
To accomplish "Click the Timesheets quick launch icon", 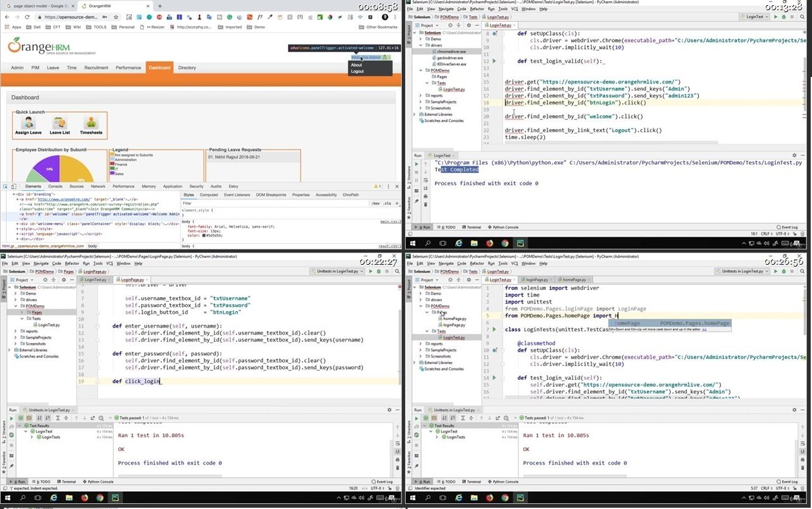I will click(x=91, y=122).
